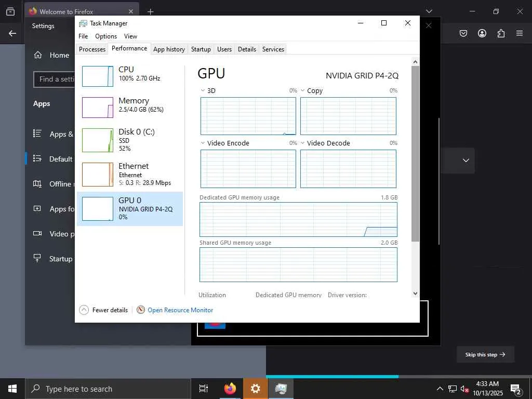The image size is (532, 399).
Task: Select GPU 0 NVIDIA GRID entry
Action: pos(130,209)
